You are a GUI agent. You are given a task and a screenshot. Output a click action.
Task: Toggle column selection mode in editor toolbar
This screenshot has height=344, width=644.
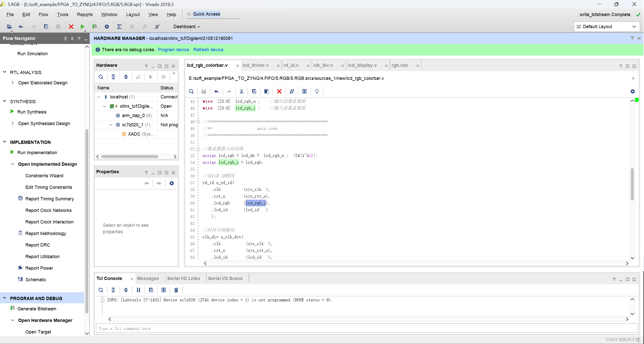click(x=304, y=91)
